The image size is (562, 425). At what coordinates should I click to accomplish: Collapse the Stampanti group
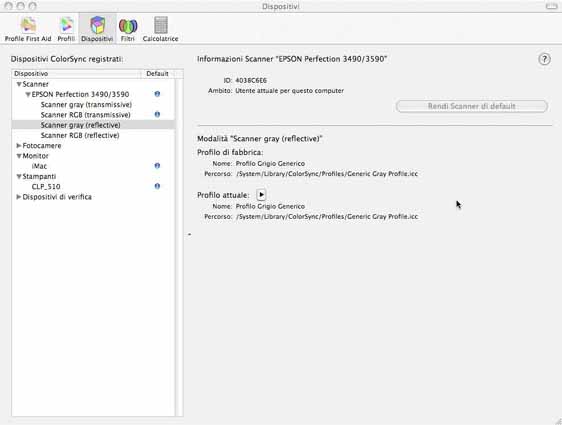tap(19, 176)
